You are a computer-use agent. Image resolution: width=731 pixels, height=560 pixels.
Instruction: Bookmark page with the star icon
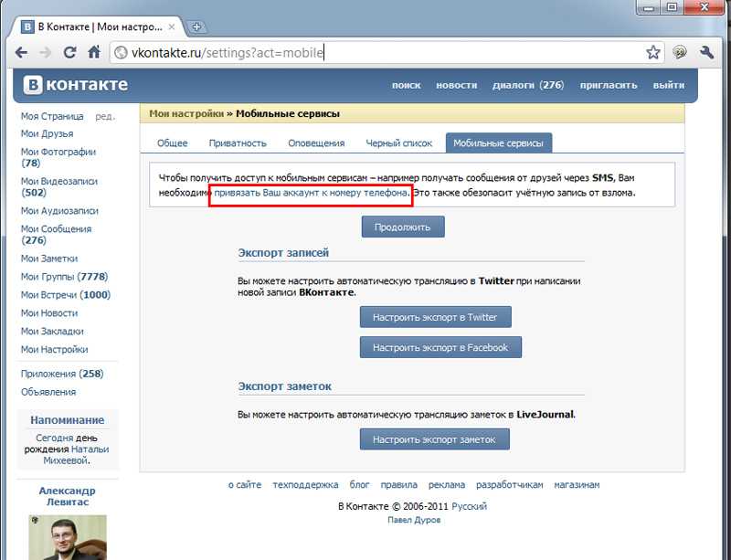click(x=653, y=52)
